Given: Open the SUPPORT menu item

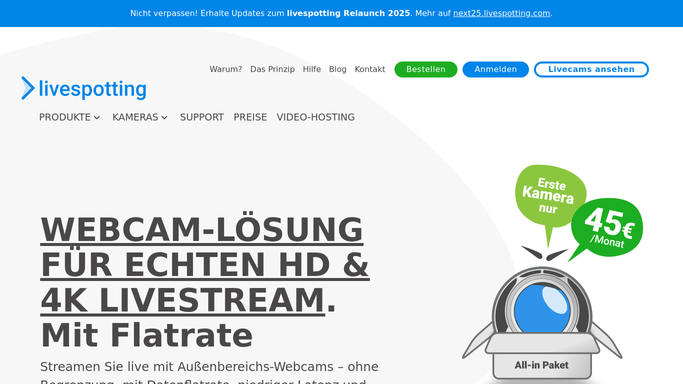Looking at the screenshot, I should point(202,117).
